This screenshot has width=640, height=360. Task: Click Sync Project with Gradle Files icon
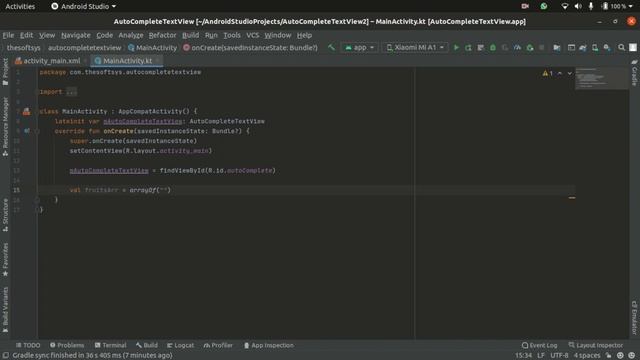click(583, 48)
